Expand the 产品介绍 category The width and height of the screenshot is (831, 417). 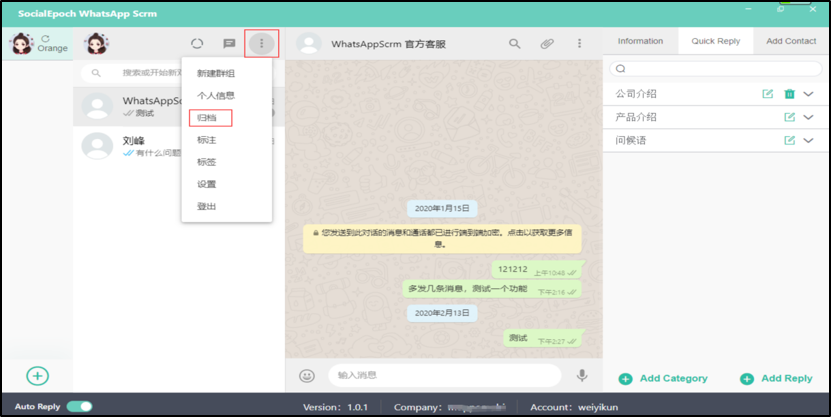pos(808,117)
